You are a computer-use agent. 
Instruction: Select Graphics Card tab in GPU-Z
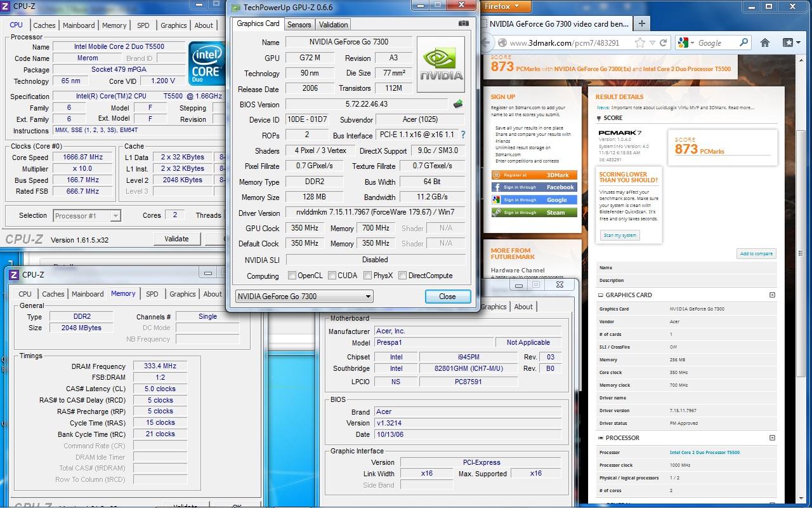pos(258,23)
